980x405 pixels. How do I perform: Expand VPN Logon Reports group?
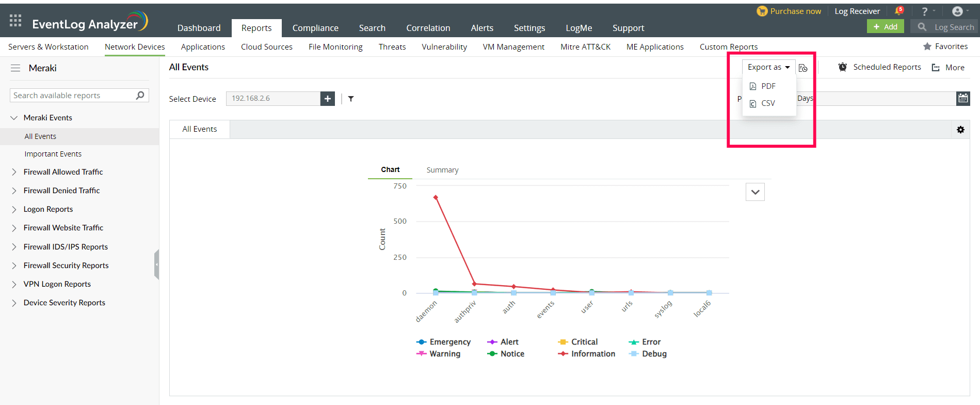(x=14, y=284)
